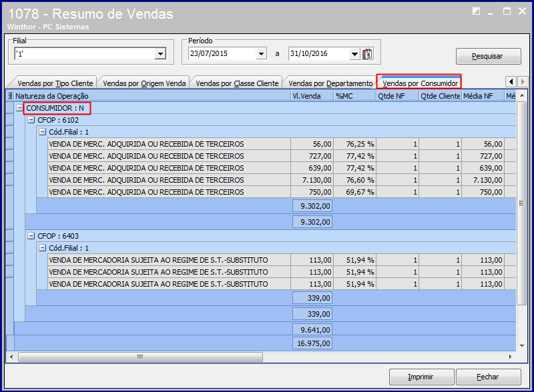
Task: Select the 76,25 % margin cell
Action: click(x=355, y=144)
